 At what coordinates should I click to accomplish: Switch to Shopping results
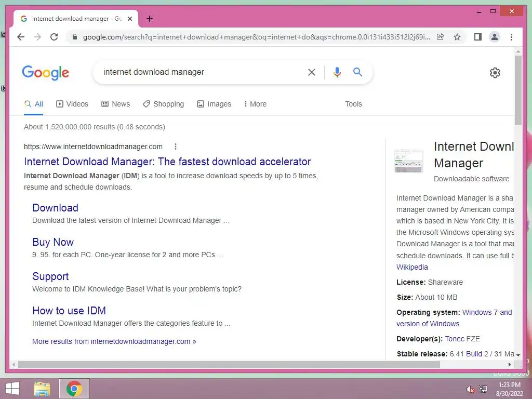[163, 104]
